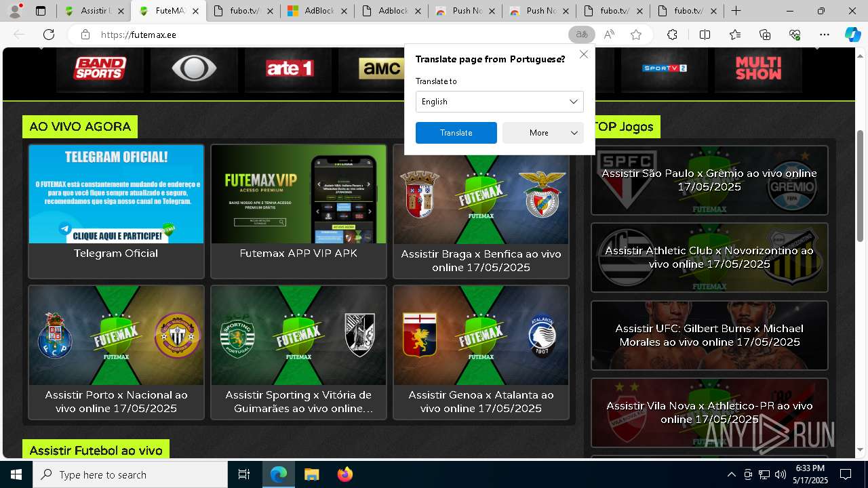Switch to the AdBlock tab with Microsoft icon

[x=318, y=11]
